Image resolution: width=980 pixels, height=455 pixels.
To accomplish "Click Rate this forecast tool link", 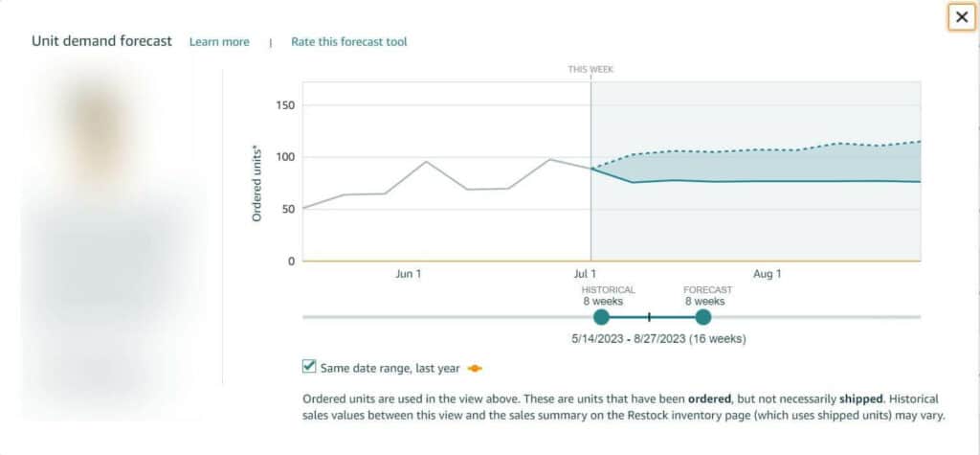I will click(349, 42).
